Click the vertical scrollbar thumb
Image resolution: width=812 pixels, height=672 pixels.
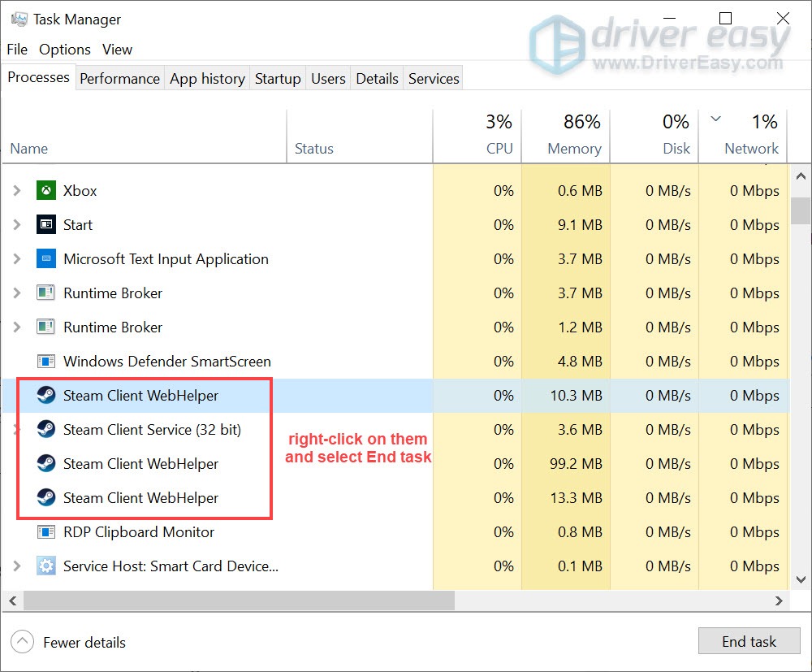click(x=801, y=210)
